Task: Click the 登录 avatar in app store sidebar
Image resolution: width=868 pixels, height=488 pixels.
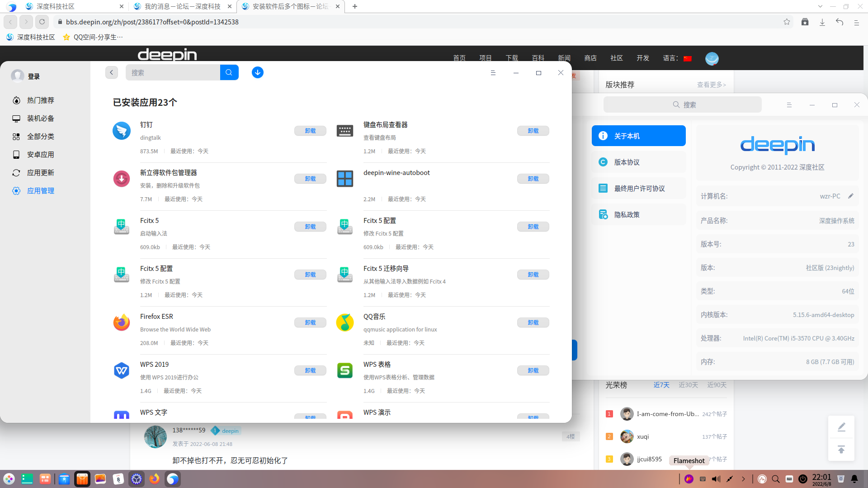Action: tap(18, 76)
